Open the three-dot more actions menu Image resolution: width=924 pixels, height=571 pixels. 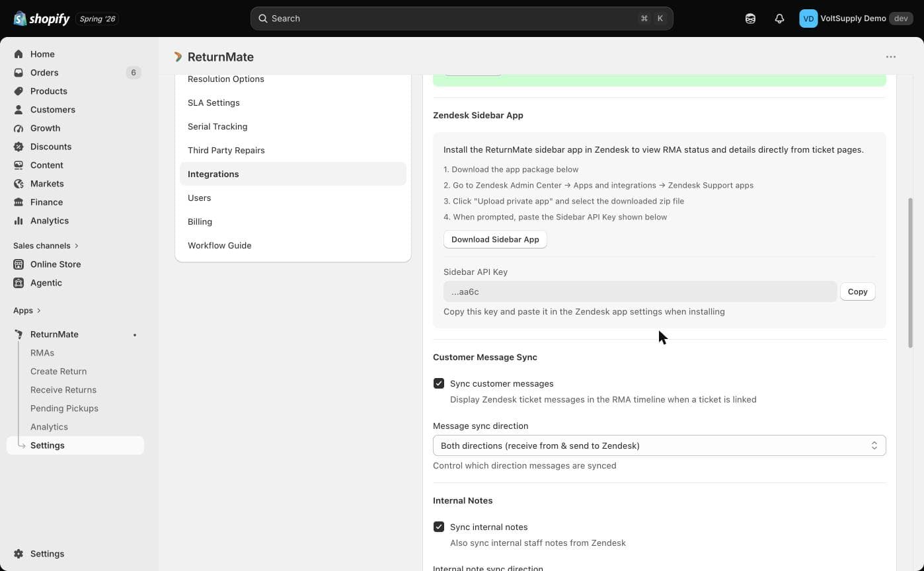coord(891,57)
